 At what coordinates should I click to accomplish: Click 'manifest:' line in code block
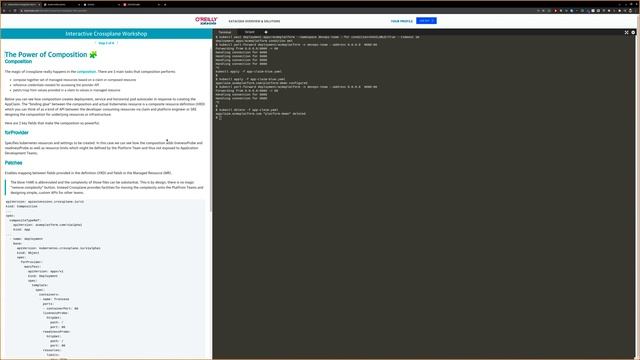(33, 267)
